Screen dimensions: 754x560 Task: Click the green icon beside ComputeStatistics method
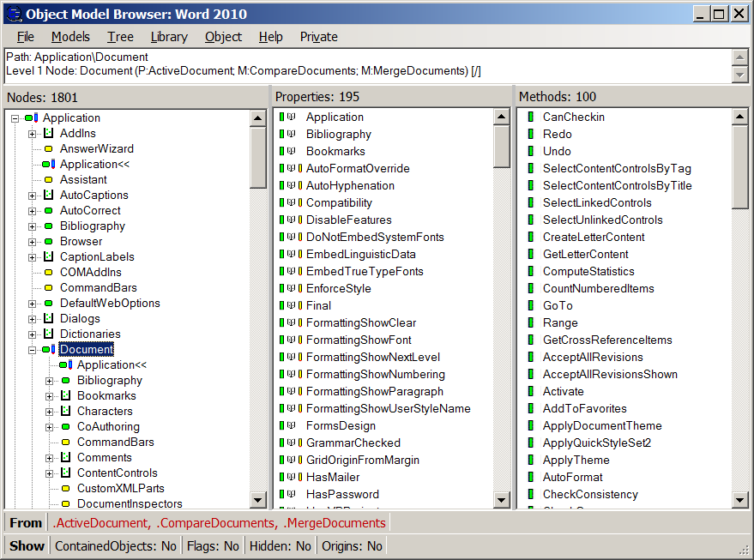[x=531, y=271]
